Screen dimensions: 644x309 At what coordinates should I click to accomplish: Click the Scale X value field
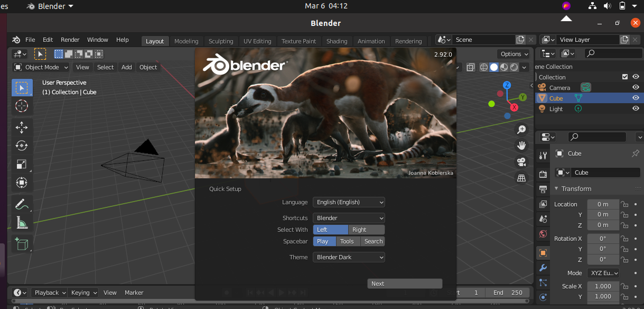click(603, 286)
